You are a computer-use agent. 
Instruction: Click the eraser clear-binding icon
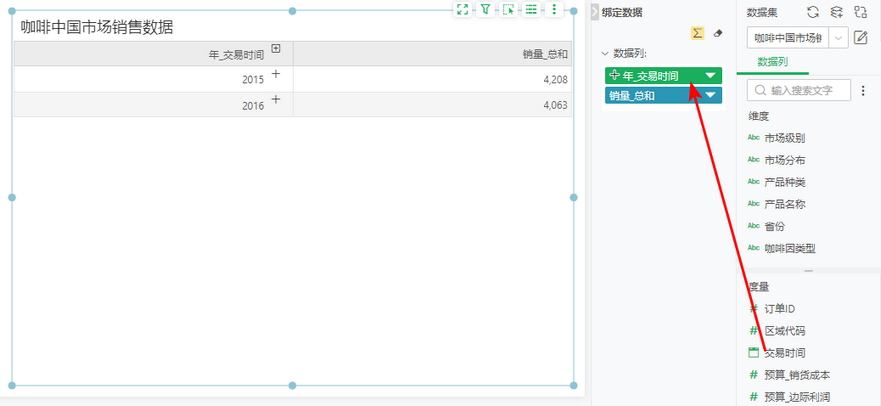717,33
